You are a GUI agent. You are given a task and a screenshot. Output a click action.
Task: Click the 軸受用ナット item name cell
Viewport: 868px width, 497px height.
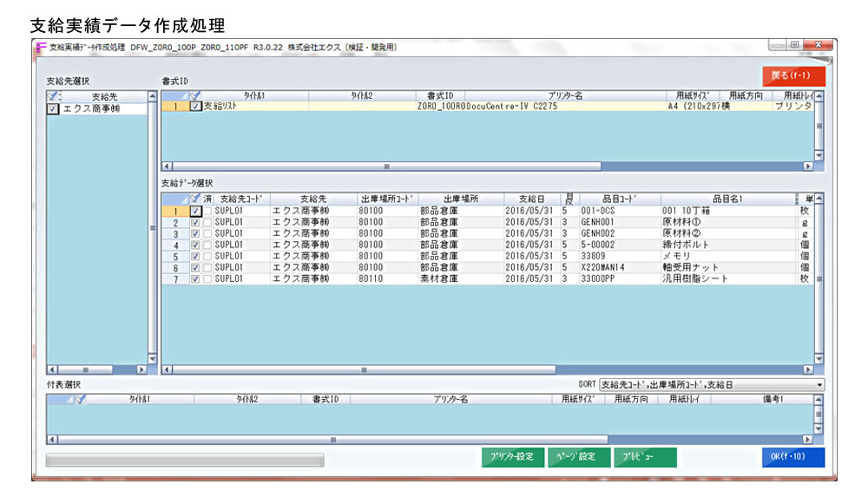pos(727,267)
